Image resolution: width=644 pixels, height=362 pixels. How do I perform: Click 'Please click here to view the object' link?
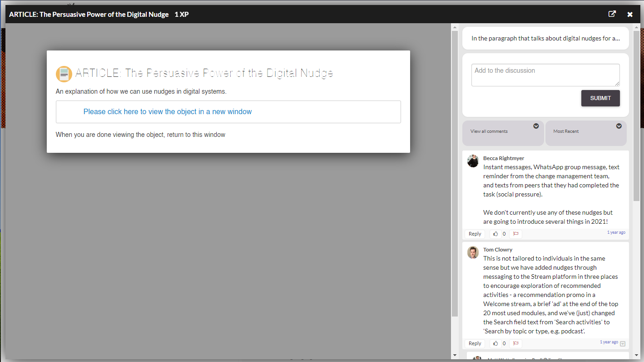click(167, 112)
